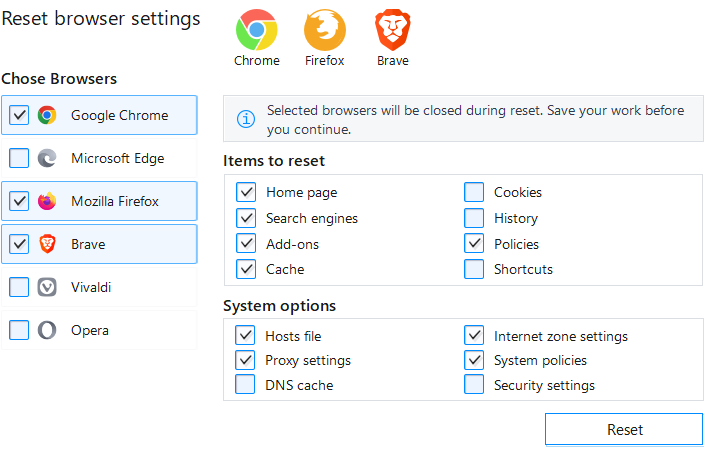Image resolution: width=704 pixels, height=449 pixels.
Task: Enable the Security settings checkbox
Action: 474,384
